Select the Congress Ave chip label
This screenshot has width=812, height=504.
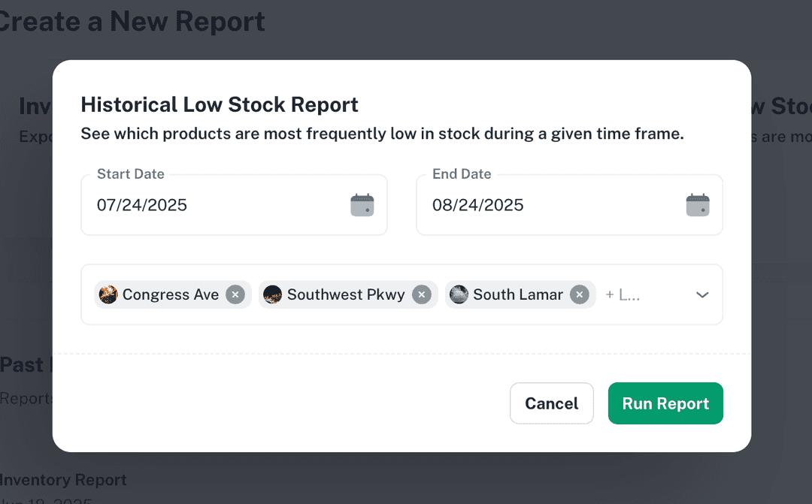(171, 294)
